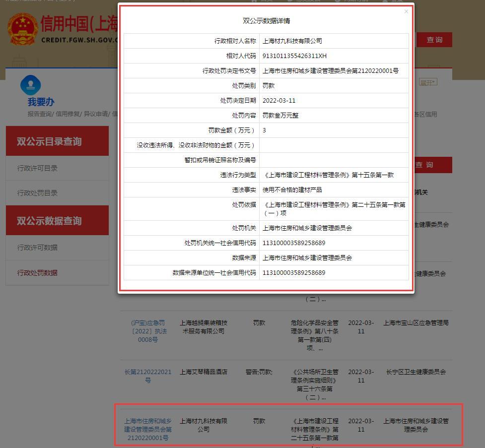This screenshot has width=485, height=448.
Task: Click the 处罚决定日期 value 2022-03-11
Action: click(x=279, y=101)
